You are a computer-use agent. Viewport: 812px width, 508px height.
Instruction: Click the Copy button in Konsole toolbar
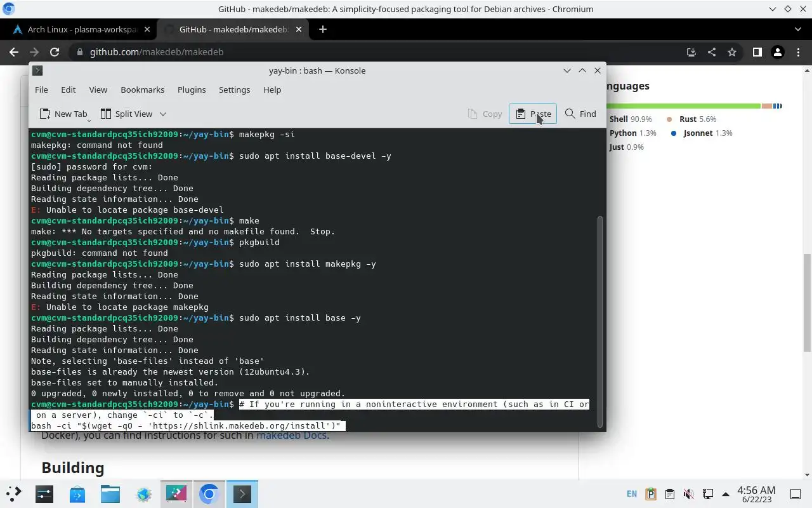(485, 114)
